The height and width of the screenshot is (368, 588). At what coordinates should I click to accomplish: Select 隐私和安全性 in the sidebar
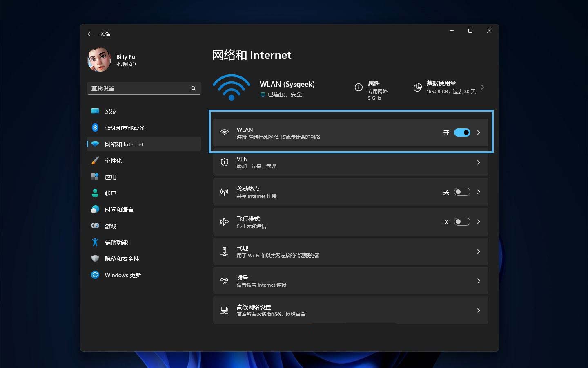(x=121, y=258)
